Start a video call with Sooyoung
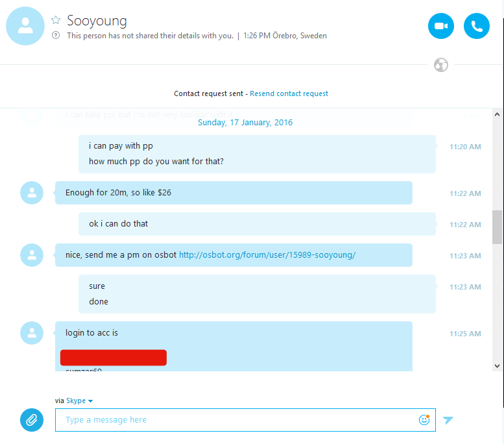Viewport: 504px width, 444px height. coord(440,26)
